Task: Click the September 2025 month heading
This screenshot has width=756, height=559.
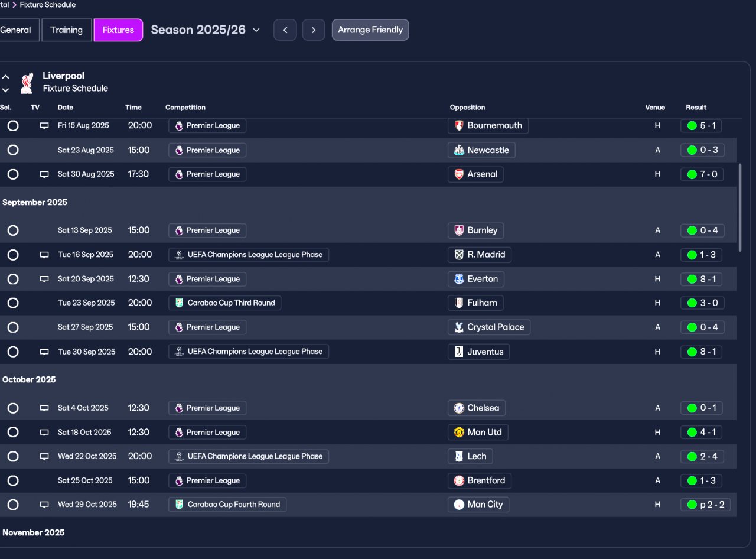Action: click(35, 203)
